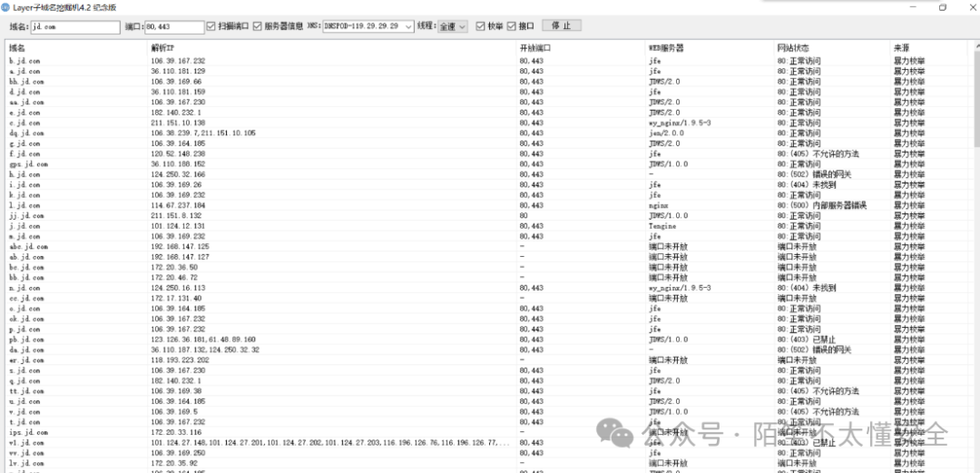Select the h.jd.com domain
Image resolution: width=980 pixels, height=473 pixels.
click(x=25, y=174)
